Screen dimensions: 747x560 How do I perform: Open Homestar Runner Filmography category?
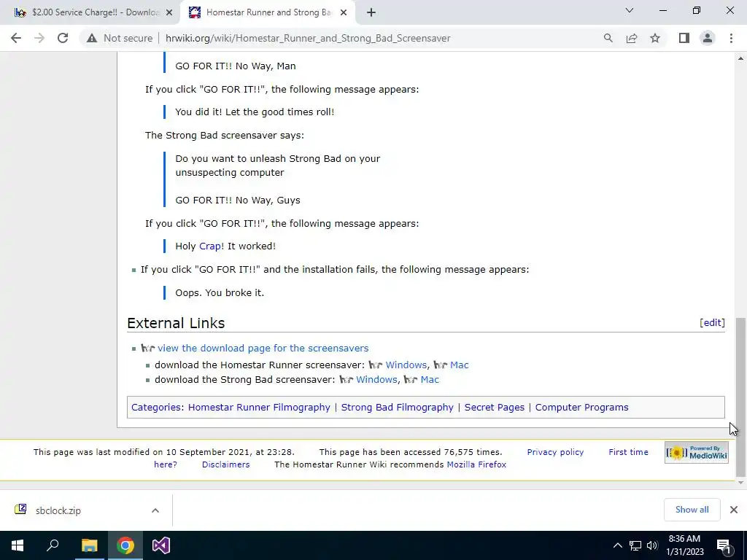coord(259,407)
